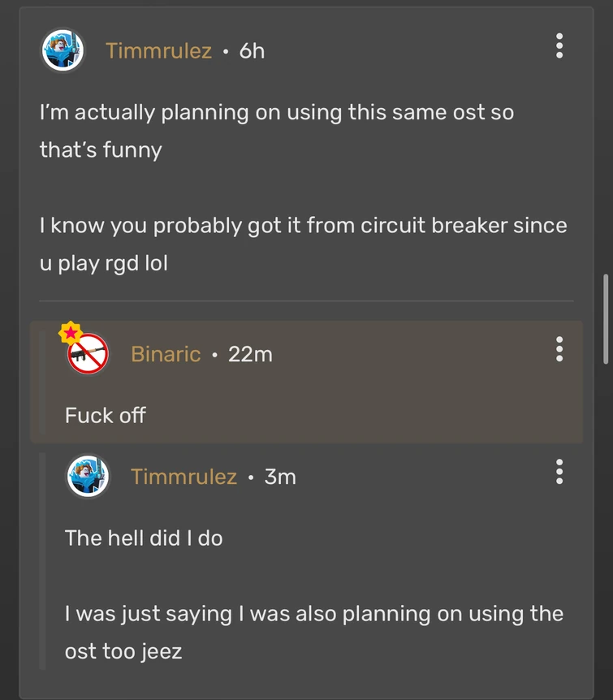This screenshot has width=613, height=700.
Task: Click Timmrulez's avatar on the 6h comment
Action: click(63, 50)
